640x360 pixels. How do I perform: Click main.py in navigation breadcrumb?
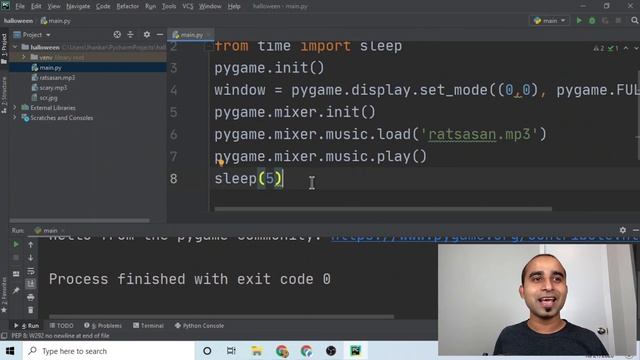coord(56,21)
